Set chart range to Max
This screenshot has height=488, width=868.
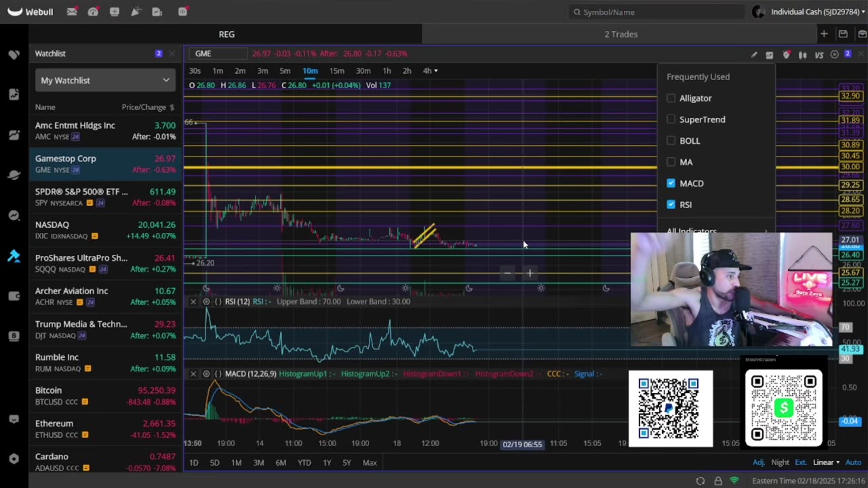click(x=370, y=462)
